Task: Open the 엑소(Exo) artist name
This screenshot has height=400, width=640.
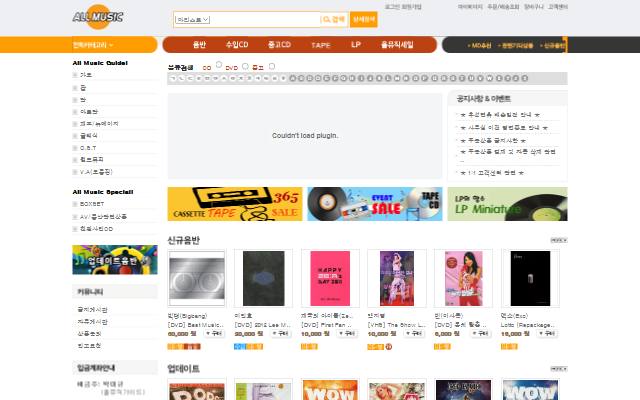Action: tap(514, 316)
